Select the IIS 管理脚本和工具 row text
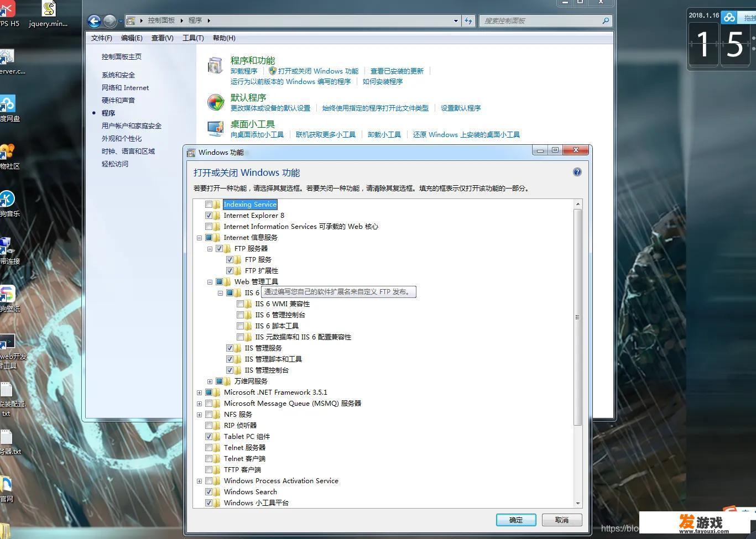Image resolution: width=756 pixels, height=539 pixels. 273,359
